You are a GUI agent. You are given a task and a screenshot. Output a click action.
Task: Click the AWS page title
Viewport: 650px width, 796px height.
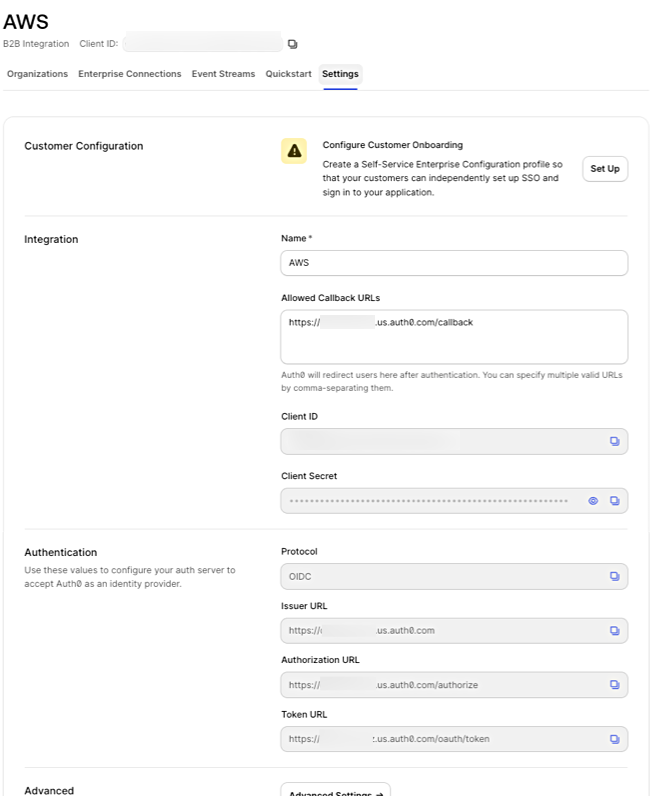pyautogui.click(x=26, y=22)
